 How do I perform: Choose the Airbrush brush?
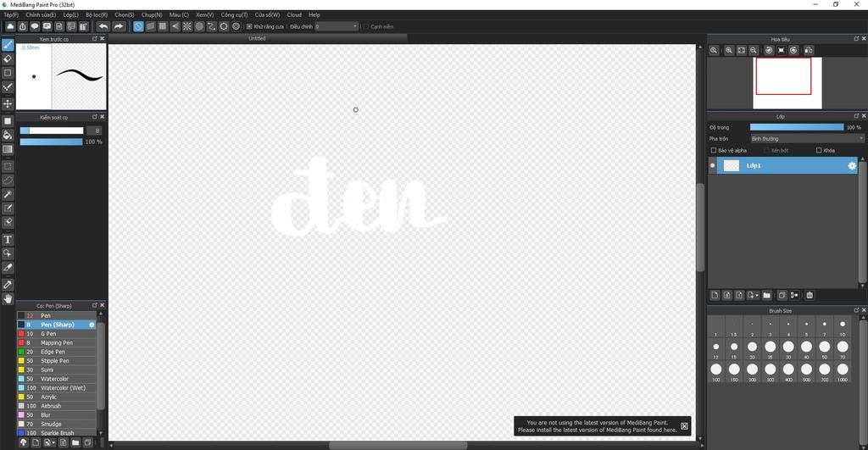(x=57, y=406)
